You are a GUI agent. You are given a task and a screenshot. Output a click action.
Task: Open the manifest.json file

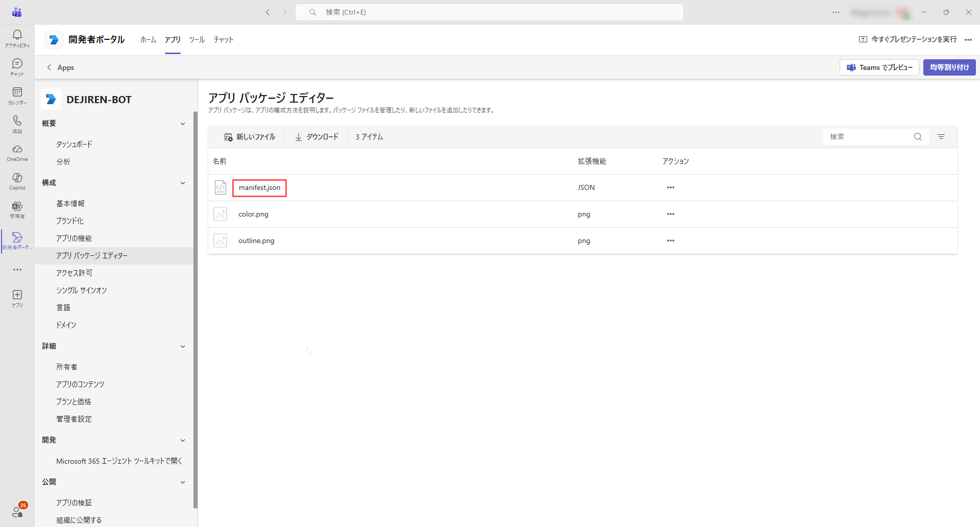pos(259,187)
